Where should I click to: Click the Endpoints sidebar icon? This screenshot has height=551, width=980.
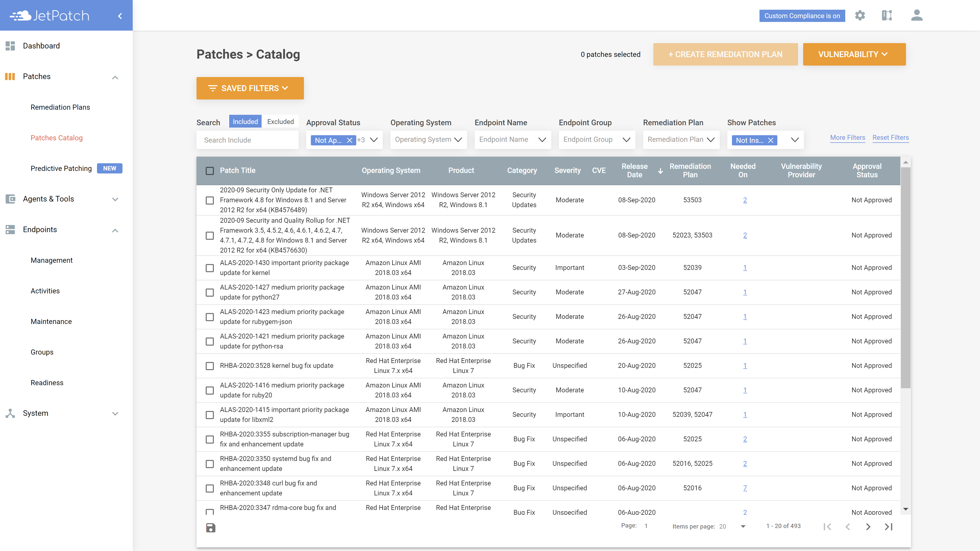[10, 230]
